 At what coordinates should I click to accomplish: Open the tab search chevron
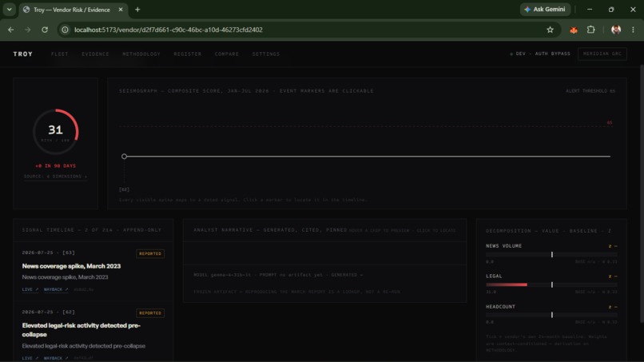point(9,10)
